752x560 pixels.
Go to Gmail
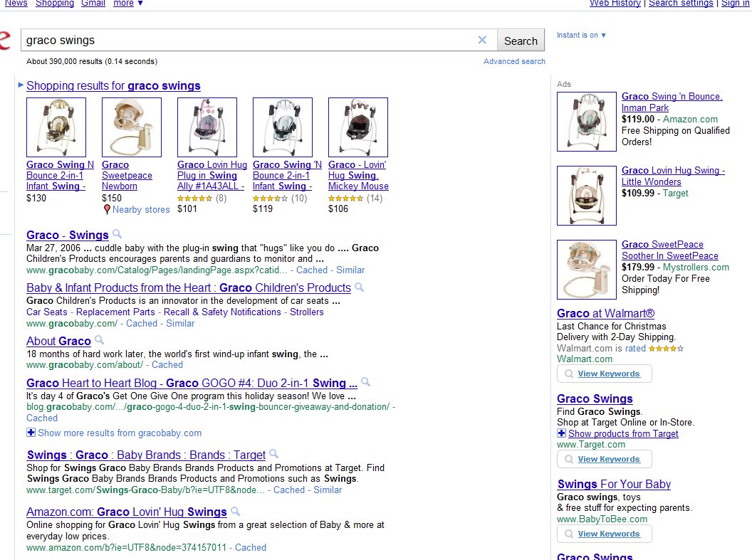point(93,4)
